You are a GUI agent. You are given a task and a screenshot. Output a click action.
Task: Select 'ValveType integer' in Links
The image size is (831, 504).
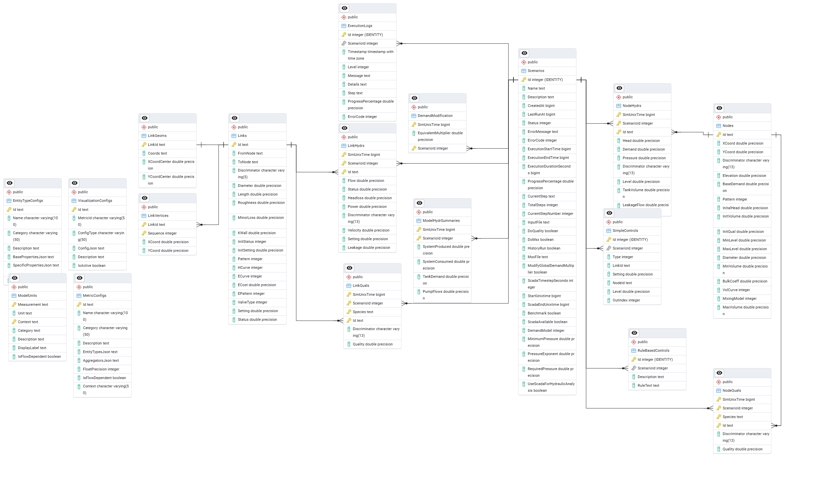point(257,302)
